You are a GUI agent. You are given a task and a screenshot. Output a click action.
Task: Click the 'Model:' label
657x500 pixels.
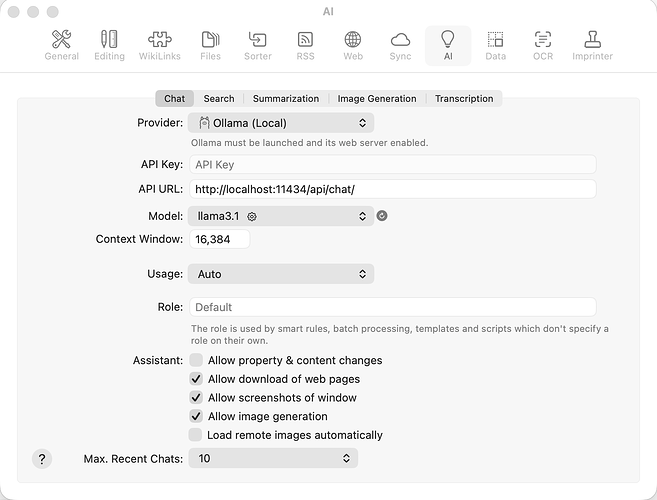(x=166, y=216)
